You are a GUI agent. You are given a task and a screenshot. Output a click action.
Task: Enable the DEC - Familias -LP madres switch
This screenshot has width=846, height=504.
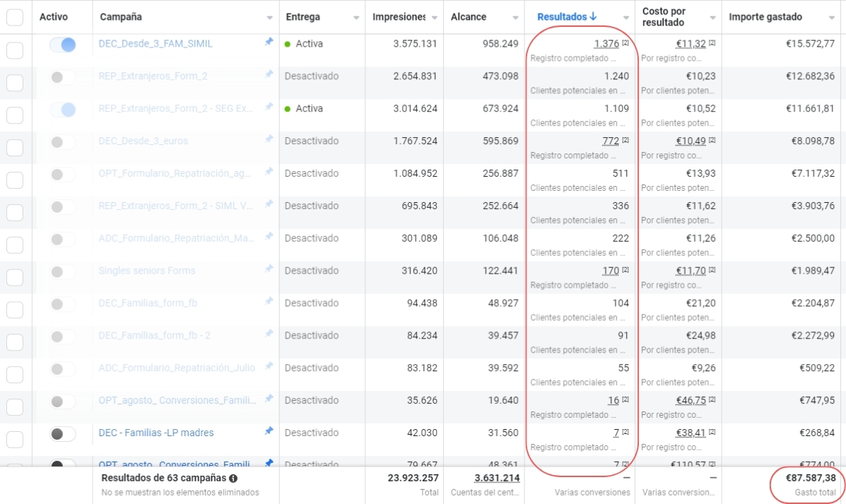coord(62,433)
